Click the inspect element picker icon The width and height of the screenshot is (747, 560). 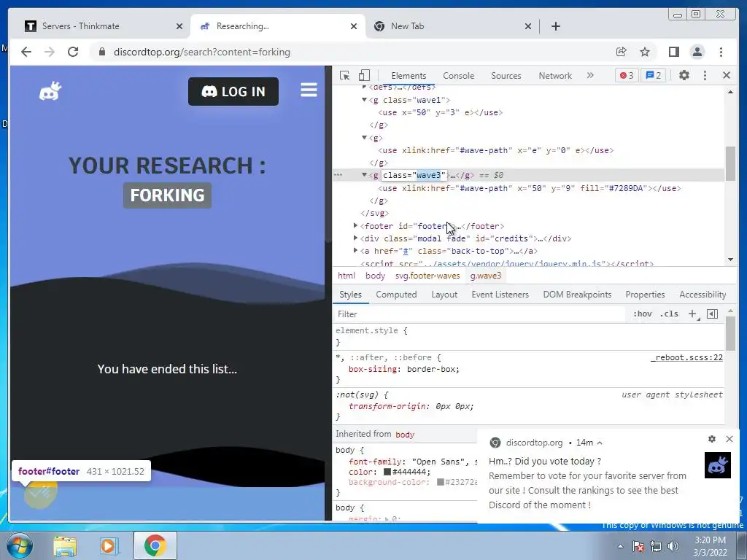click(x=344, y=75)
